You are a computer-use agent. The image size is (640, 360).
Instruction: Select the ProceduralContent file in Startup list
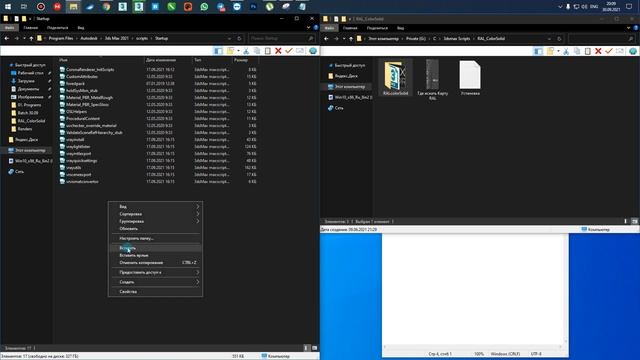point(83,118)
